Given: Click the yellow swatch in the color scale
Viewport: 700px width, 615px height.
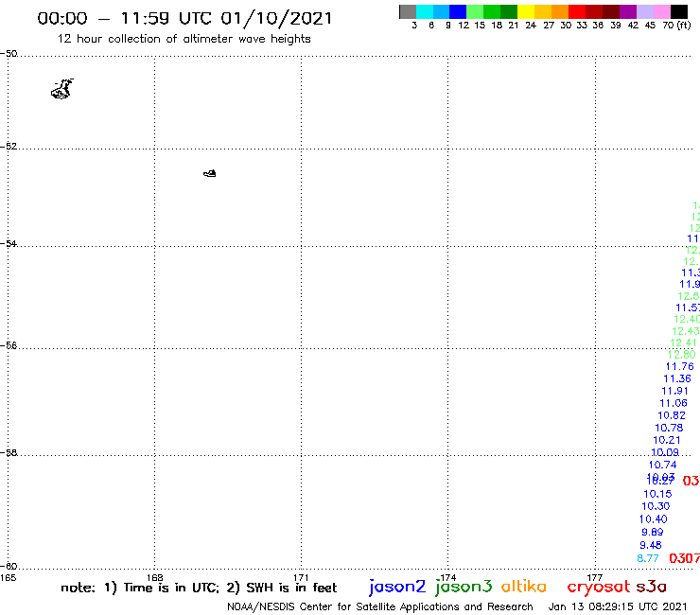Looking at the screenshot, I should [x=526, y=11].
